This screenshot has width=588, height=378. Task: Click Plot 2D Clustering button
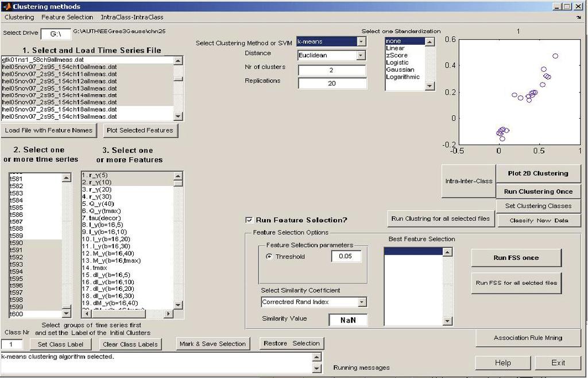point(537,173)
